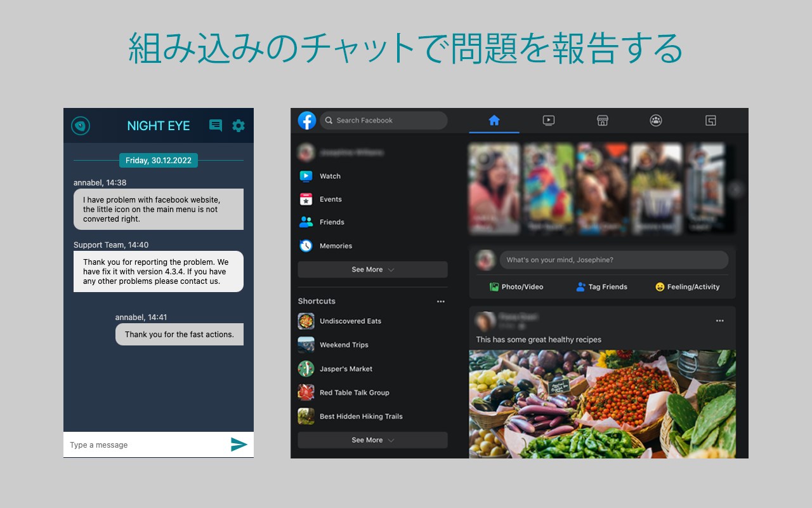Image resolution: width=812 pixels, height=508 pixels.
Task: Open Night Eye settings gear
Action: pyautogui.click(x=239, y=126)
